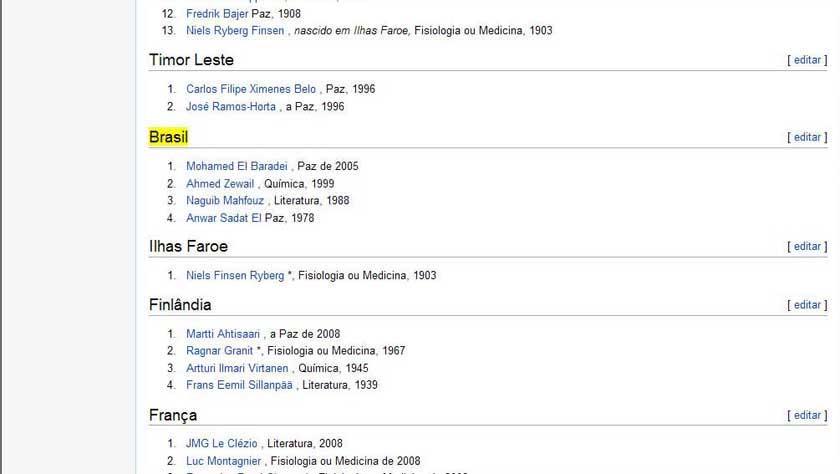
Task: Edit the Ilhas Faroe section
Action: (x=807, y=246)
